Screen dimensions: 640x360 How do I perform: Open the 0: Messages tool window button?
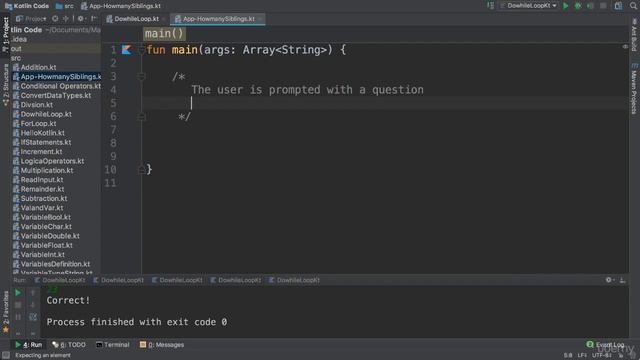pyautogui.click(x=162, y=345)
